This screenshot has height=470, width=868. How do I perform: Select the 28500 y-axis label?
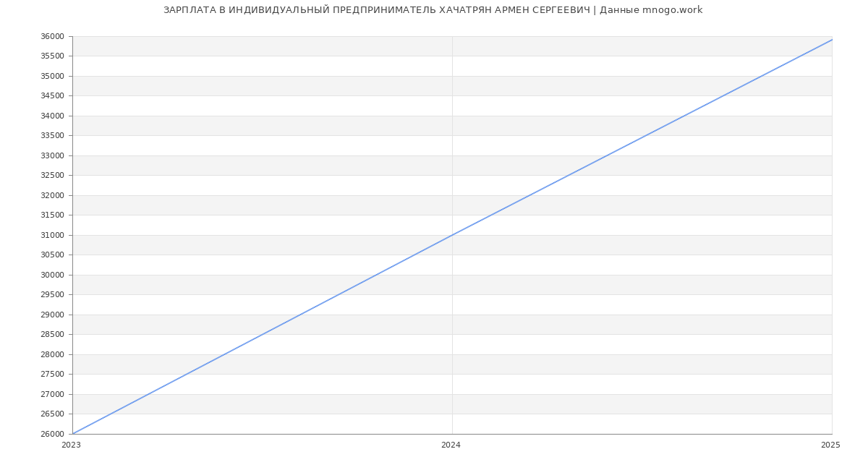[52, 335]
